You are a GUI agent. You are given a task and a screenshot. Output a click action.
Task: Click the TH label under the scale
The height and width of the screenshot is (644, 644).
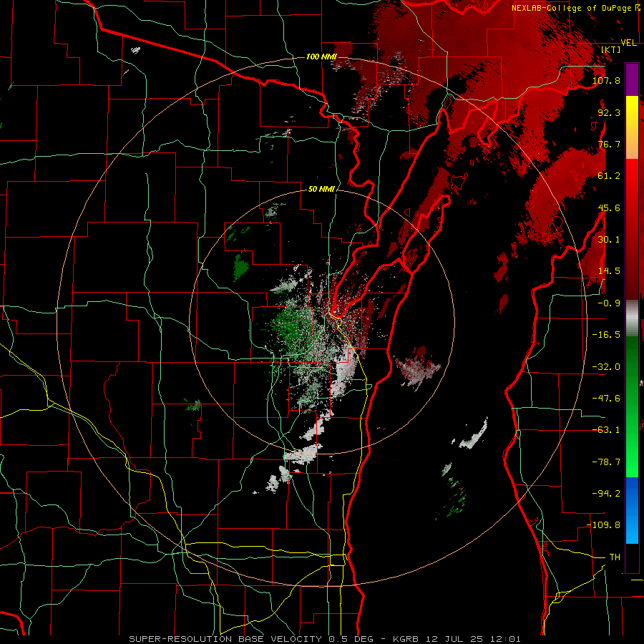(x=615, y=557)
